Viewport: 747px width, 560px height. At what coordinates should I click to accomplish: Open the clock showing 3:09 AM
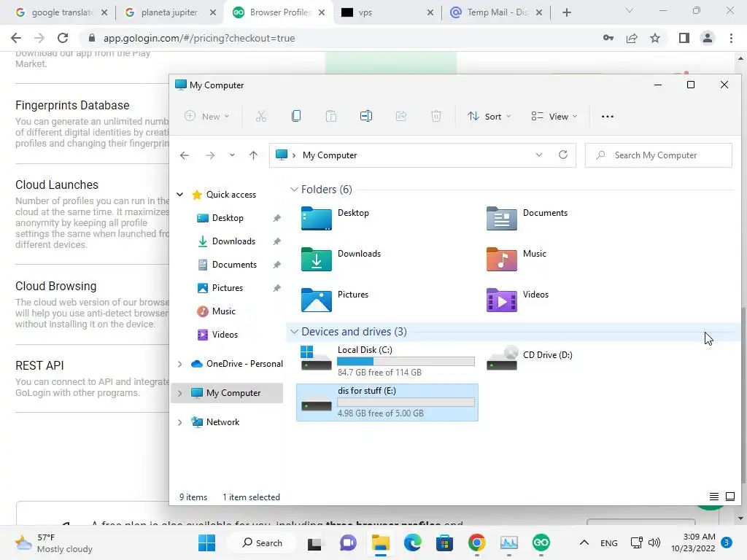click(x=693, y=542)
